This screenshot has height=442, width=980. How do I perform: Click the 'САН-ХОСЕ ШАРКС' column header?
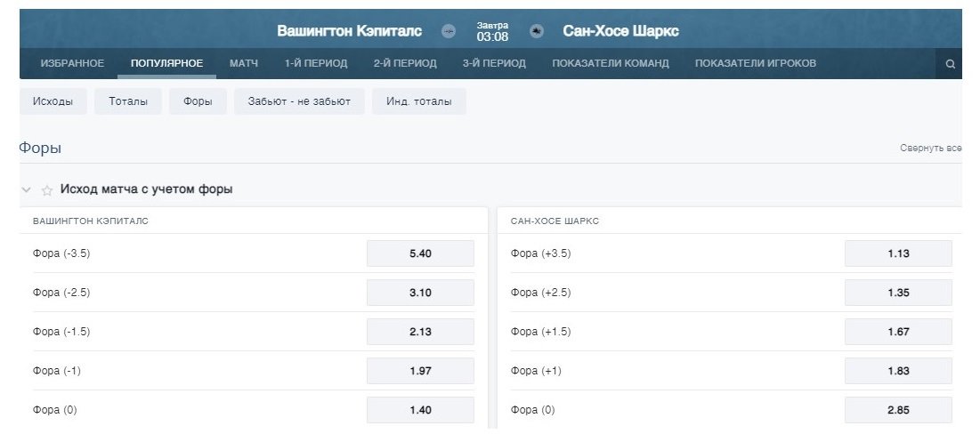click(x=555, y=221)
